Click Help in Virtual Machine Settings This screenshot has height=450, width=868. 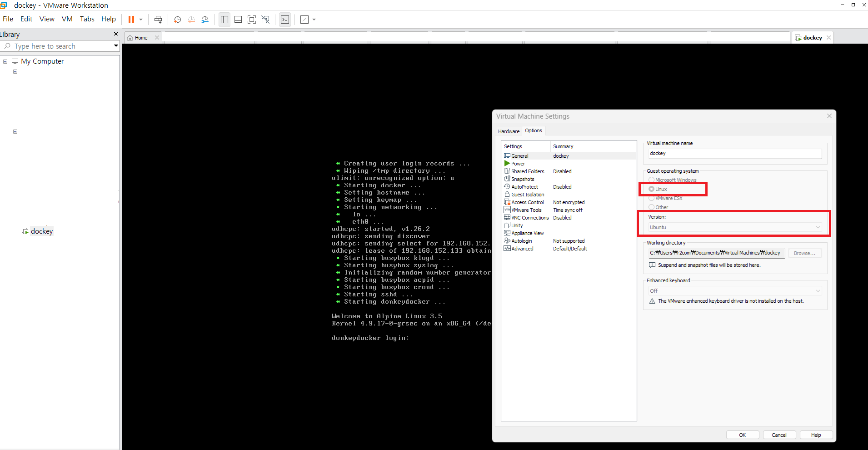coord(816,435)
